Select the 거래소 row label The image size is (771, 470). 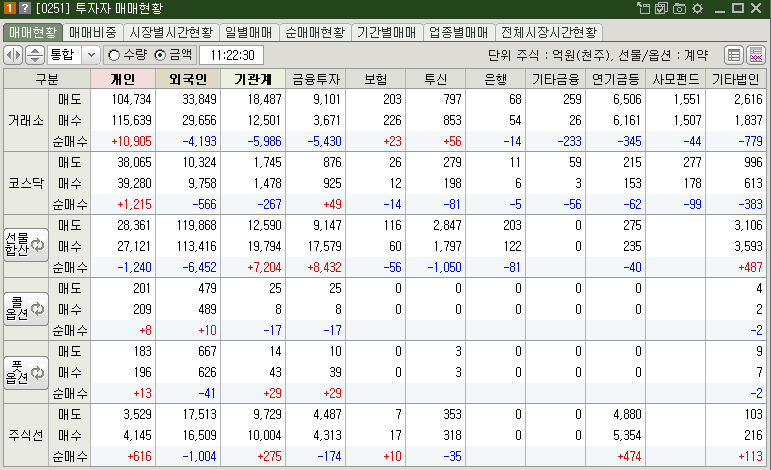[x=26, y=120]
